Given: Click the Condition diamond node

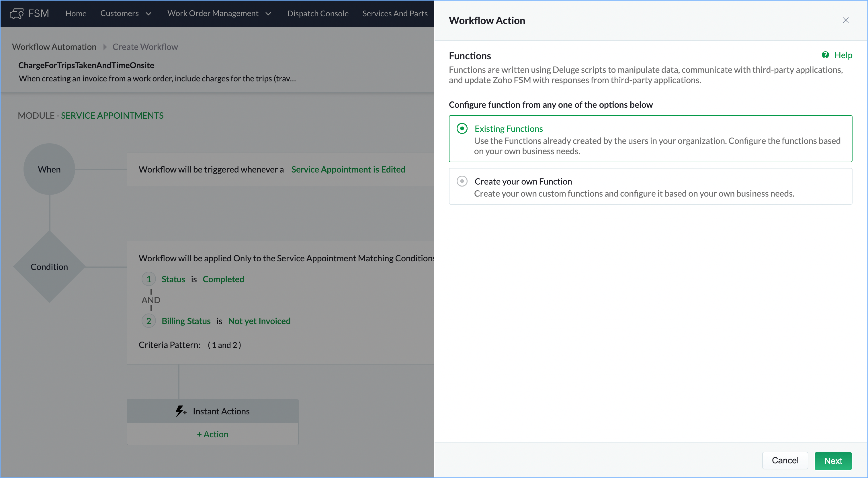Looking at the screenshot, I should tap(49, 267).
